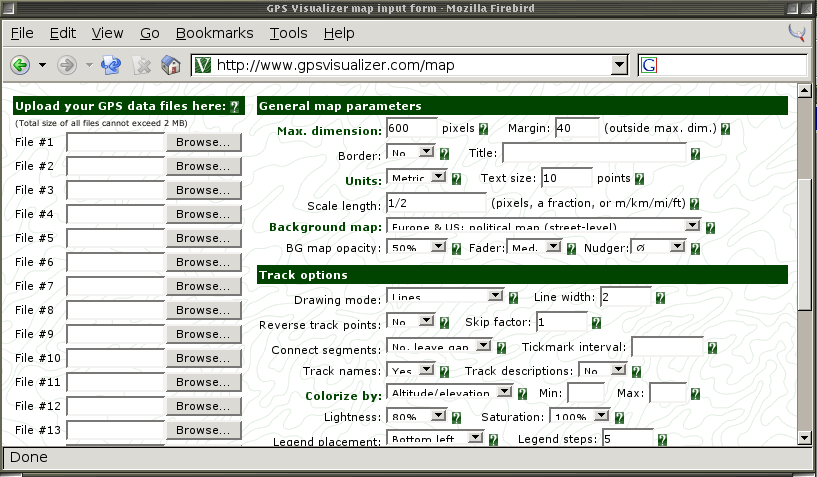Click the Title text input field
The image size is (817, 477).
point(594,153)
